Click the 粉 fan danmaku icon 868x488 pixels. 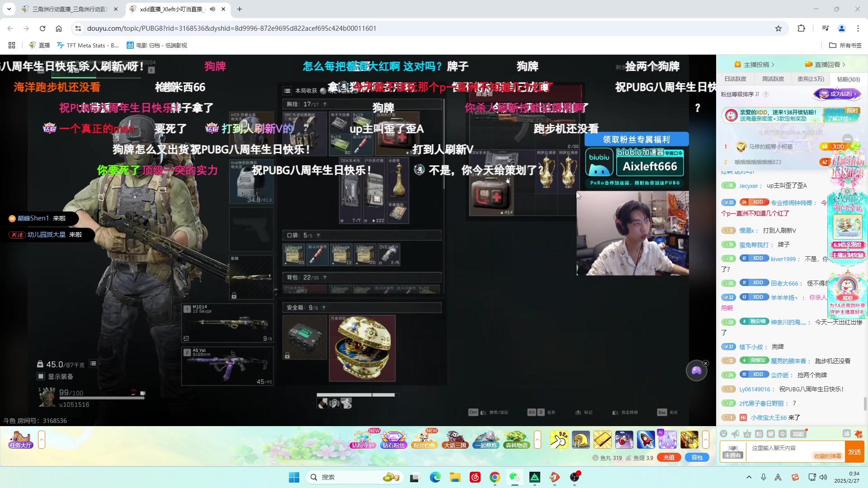click(759, 434)
